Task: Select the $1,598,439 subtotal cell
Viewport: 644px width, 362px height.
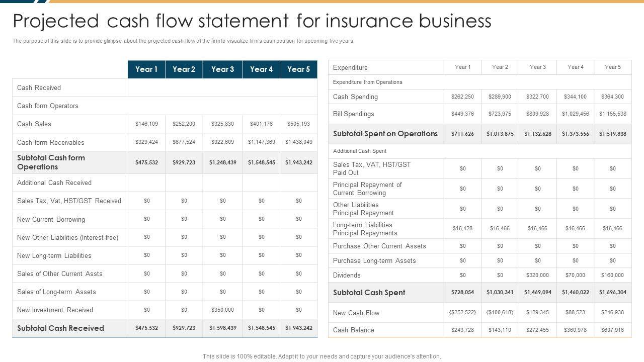Action: (222, 328)
